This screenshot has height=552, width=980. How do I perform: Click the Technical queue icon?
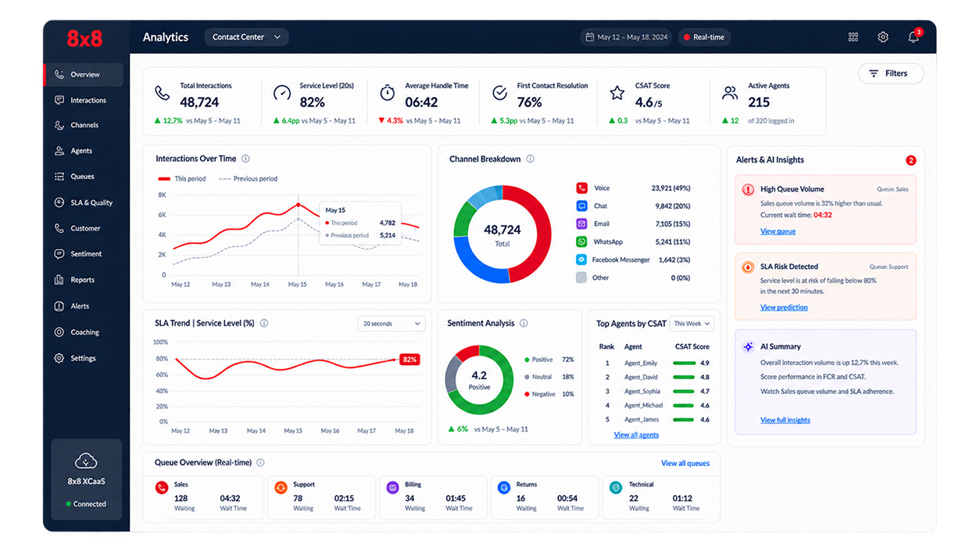point(616,488)
